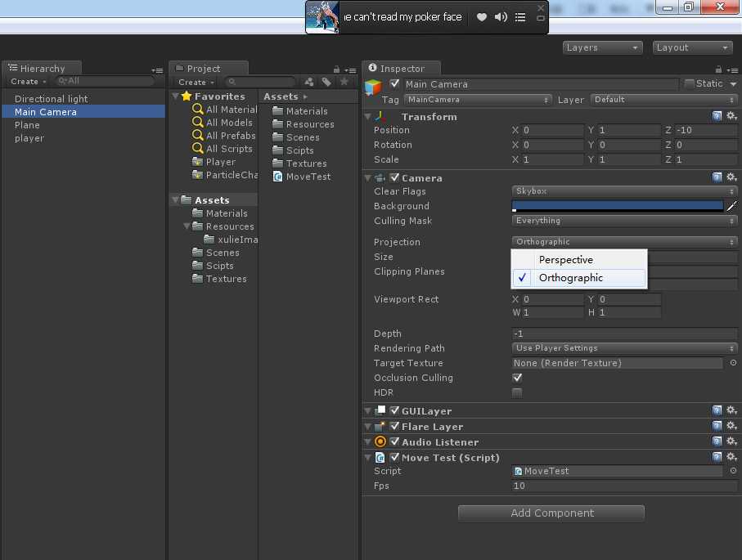Image resolution: width=742 pixels, height=560 pixels.
Task: Click the Project panel lock icon
Action: 336,69
